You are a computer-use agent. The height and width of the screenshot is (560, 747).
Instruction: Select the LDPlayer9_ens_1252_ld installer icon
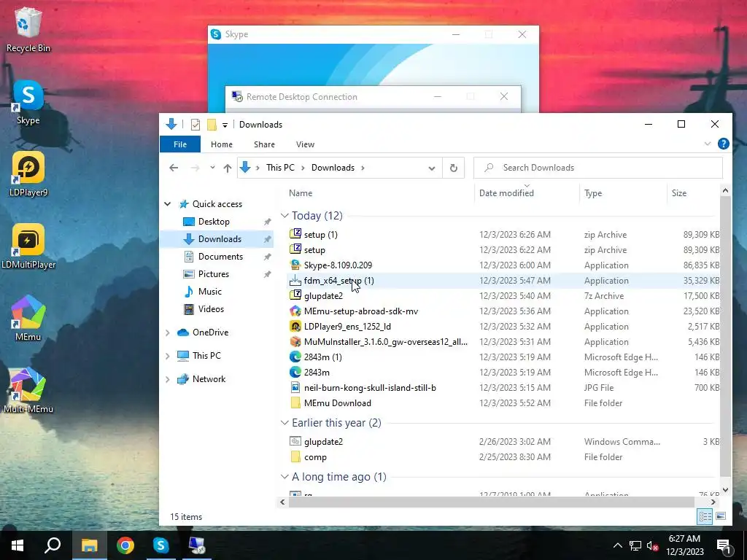(295, 326)
